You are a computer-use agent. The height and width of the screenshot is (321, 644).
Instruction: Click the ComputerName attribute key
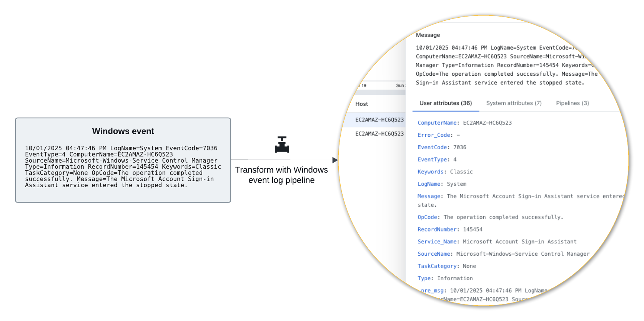437,123
